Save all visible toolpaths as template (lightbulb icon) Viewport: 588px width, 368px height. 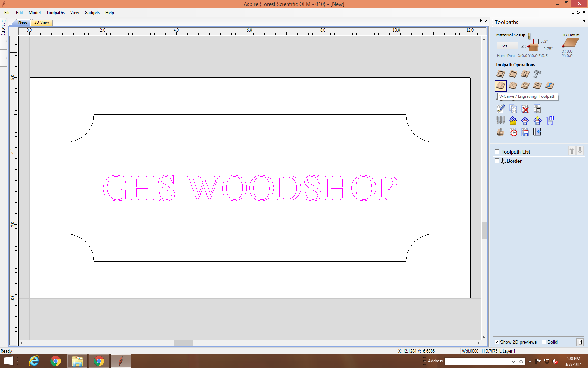[537, 121]
